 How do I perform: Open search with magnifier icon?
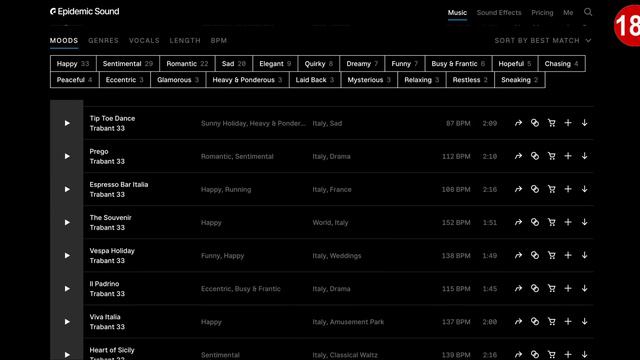[588, 12]
